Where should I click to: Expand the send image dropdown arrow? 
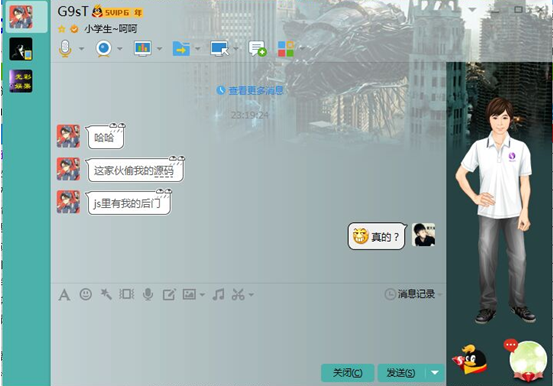[x=202, y=294]
